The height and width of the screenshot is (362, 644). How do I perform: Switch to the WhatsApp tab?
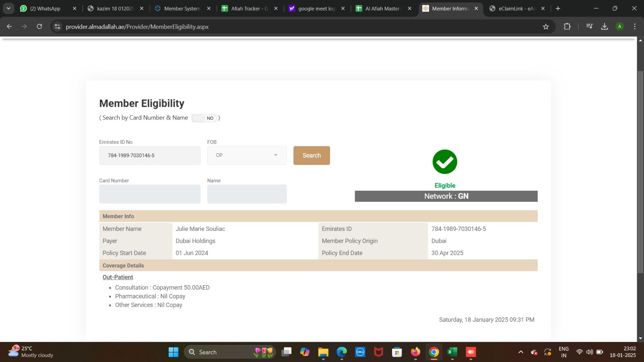(45, 8)
